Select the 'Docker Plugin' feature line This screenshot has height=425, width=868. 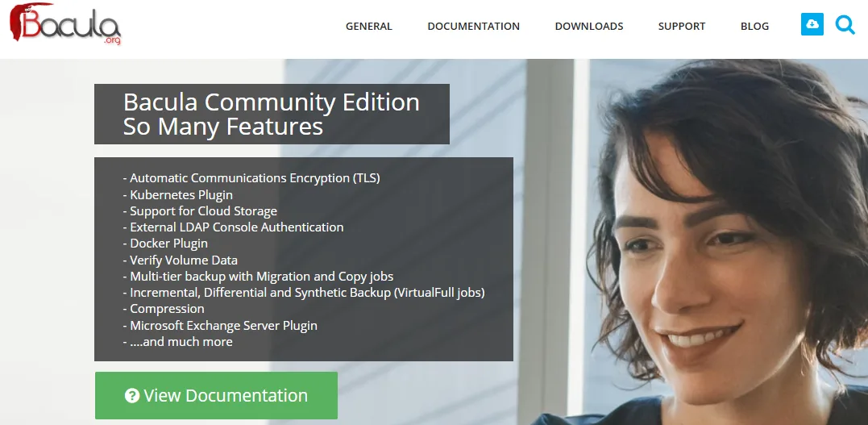(x=168, y=244)
